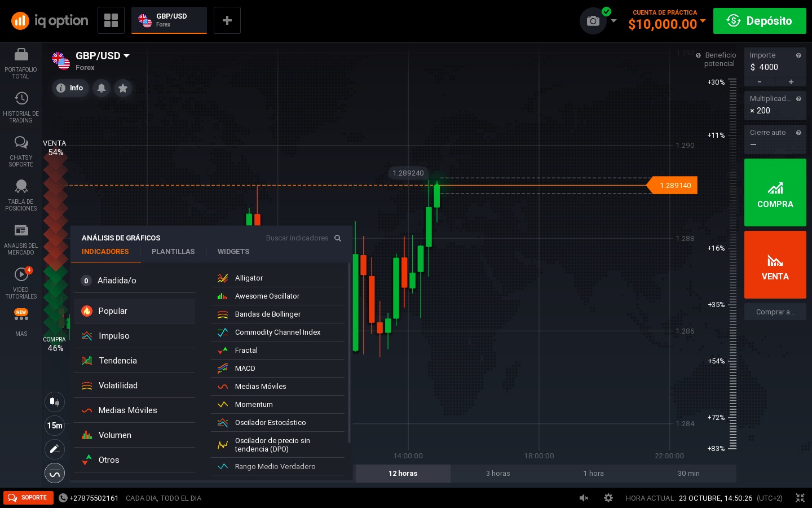Click Multiplicador help icon
This screenshot has height=508, width=812.
tap(798, 99)
